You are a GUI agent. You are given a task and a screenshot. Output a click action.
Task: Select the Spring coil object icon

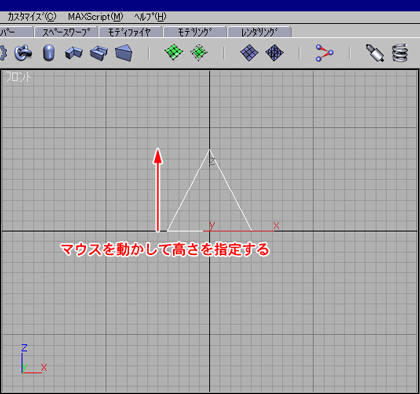[400, 53]
